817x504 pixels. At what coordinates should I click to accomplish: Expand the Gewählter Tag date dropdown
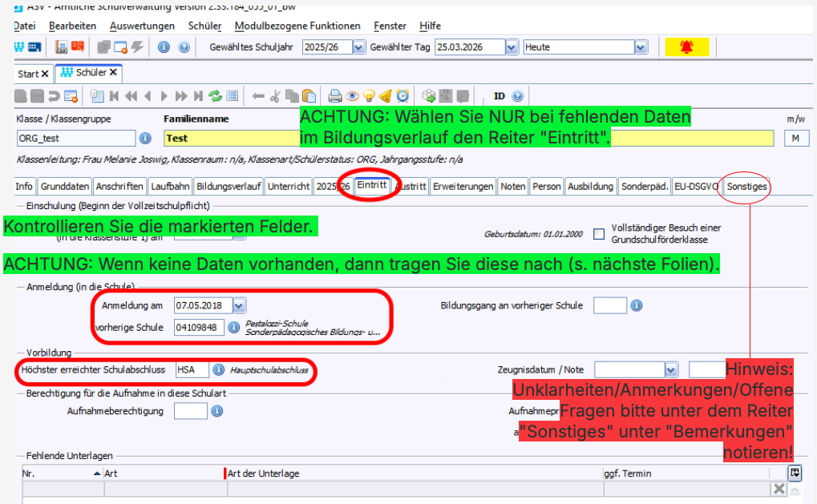click(x=512, y=47)
